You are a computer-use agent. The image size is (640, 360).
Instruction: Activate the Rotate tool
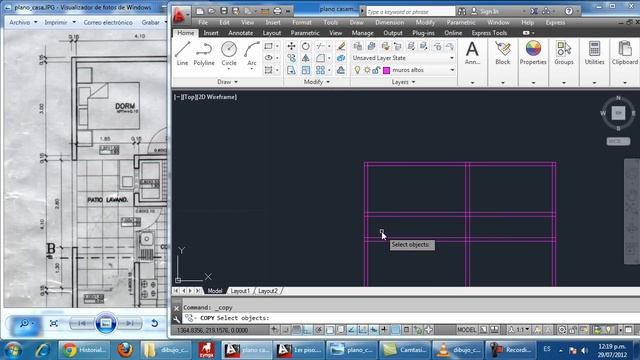coord(306,46)
